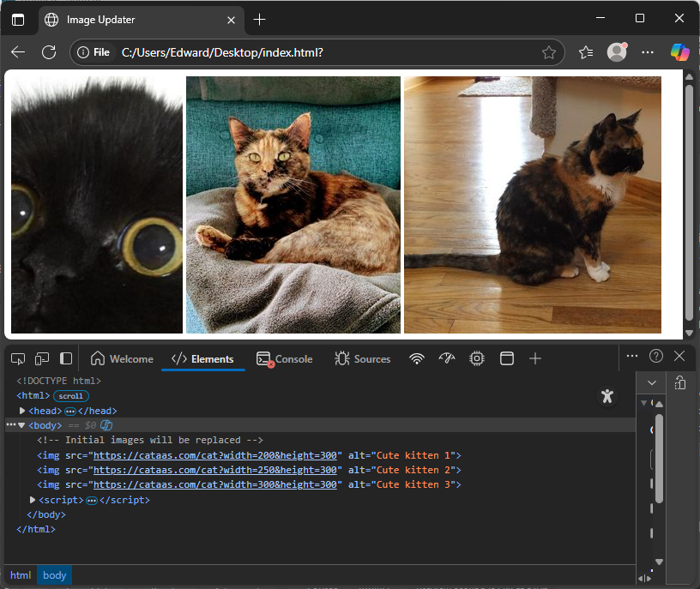The image size is (700, 589).
Task: Expand the script element node
Action: pyautogui.click(x=32, y=500)
